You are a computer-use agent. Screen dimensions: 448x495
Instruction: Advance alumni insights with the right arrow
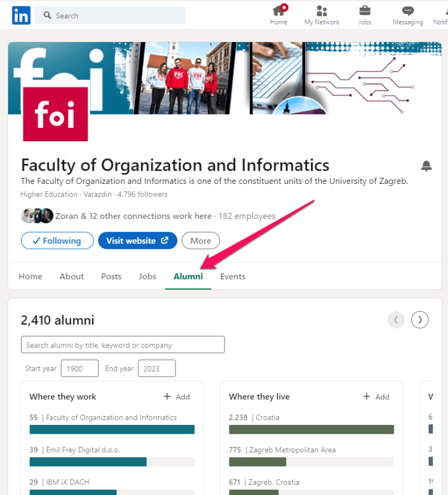click(419, 320)
